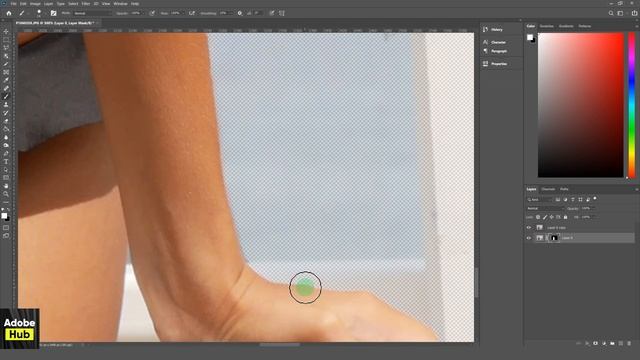Switch to the Swatches tab
This screenshot has width=640, height=360.
[x=547, y=26]
